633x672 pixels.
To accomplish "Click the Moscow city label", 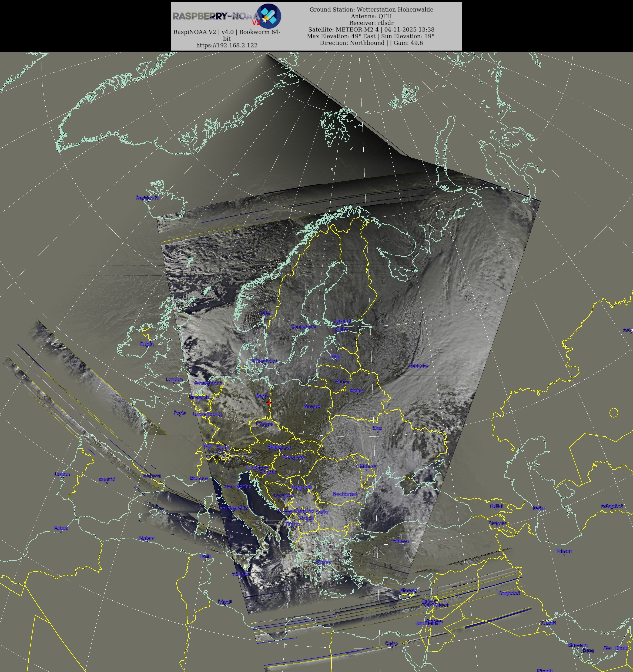I will pyautogui.click(x=418, y=365).
